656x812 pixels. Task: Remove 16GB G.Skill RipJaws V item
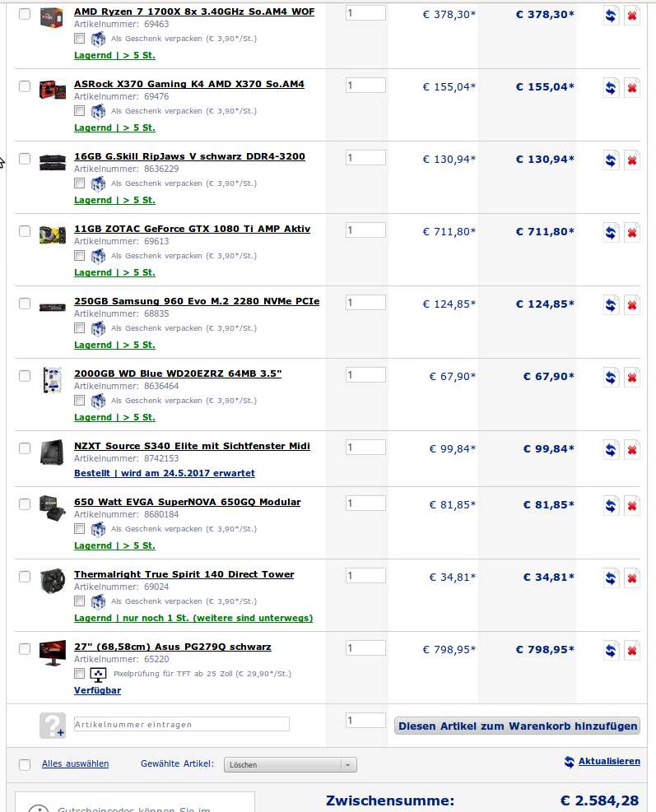click(631, 160)
